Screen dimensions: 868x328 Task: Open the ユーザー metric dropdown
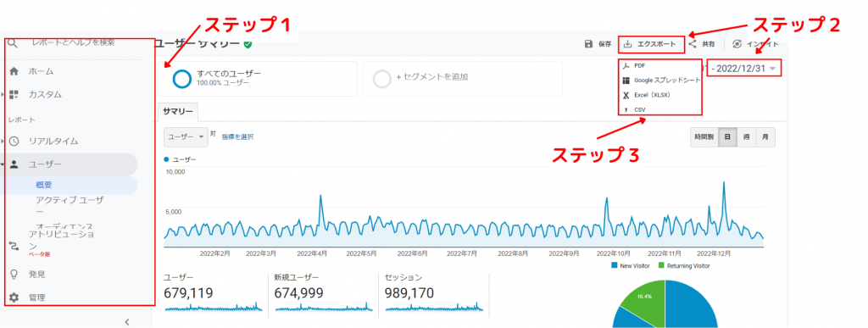[186, 136]
